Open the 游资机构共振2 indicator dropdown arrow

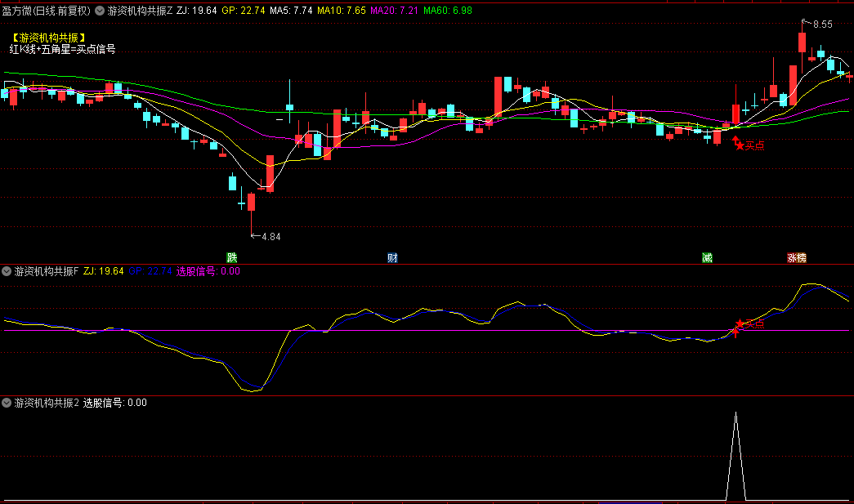[7, 403]
